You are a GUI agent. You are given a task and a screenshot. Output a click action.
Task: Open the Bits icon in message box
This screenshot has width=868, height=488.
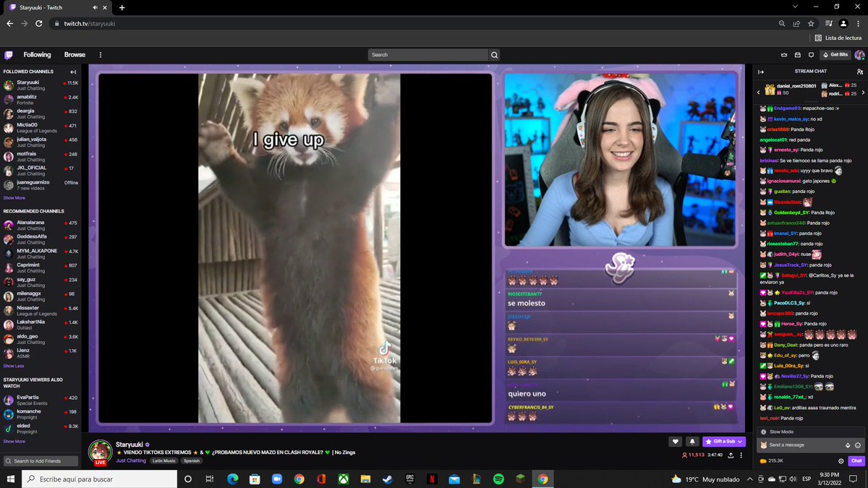(848, 445)
